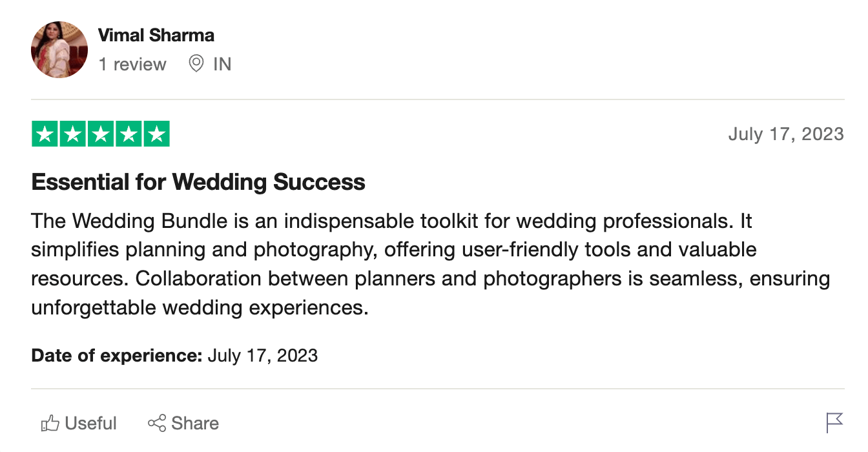The width and height of the screenshot is (868, 452).
Task: Click the first green rating star
Action: click(x=45, y=134)
